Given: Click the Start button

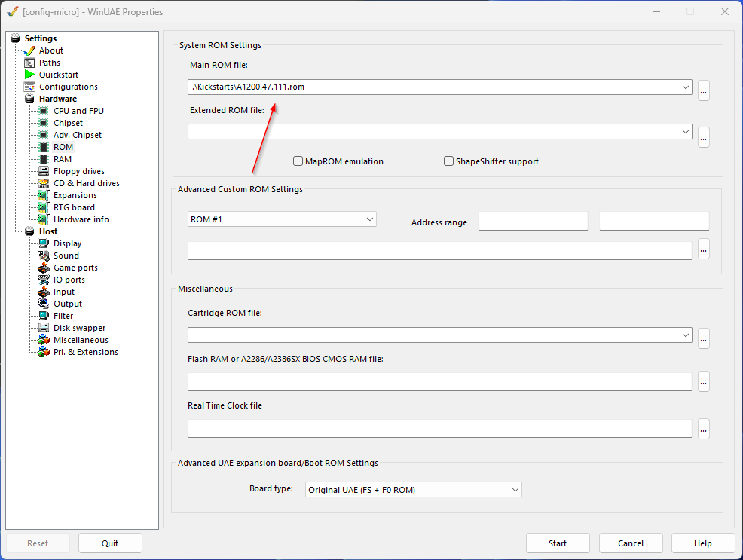Looking at the screenshot, I should pos(558,543).
